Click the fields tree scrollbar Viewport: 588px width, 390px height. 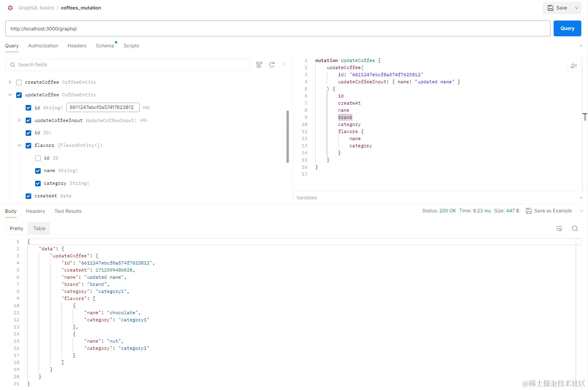288,137
